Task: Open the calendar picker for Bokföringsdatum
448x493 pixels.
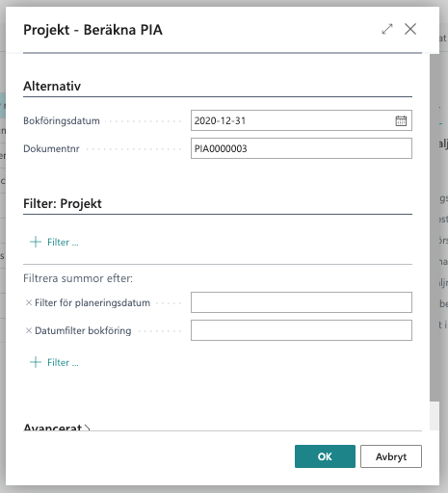Action: tap(401, 120)
